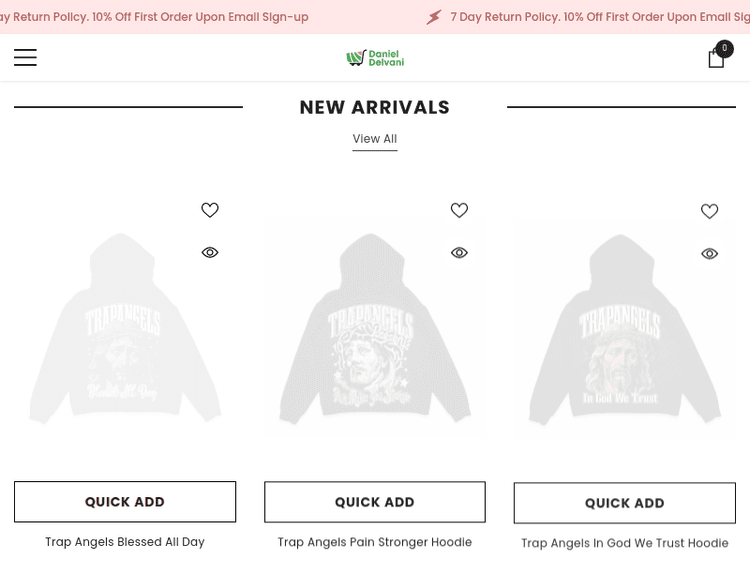Click the Daniel Delvani logo
This screenshot has height=563, width=750.
pyautogui.click(x=375, y=58)
